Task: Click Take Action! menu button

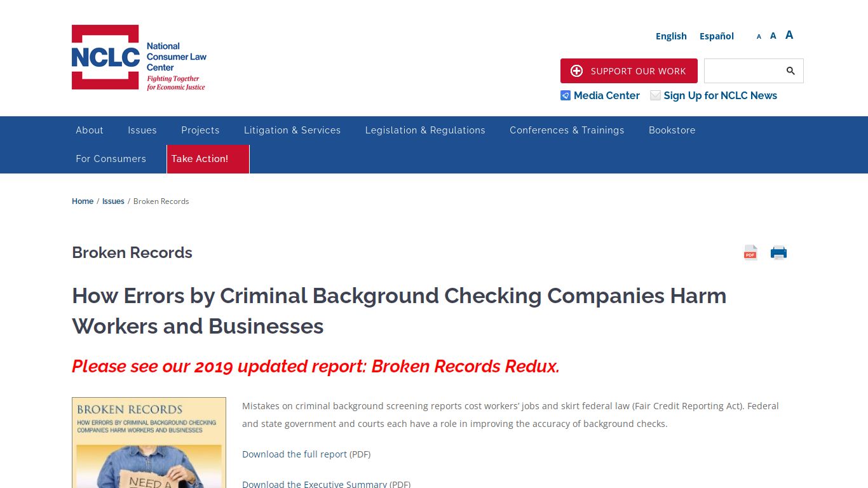Action: tap(208, 159)
